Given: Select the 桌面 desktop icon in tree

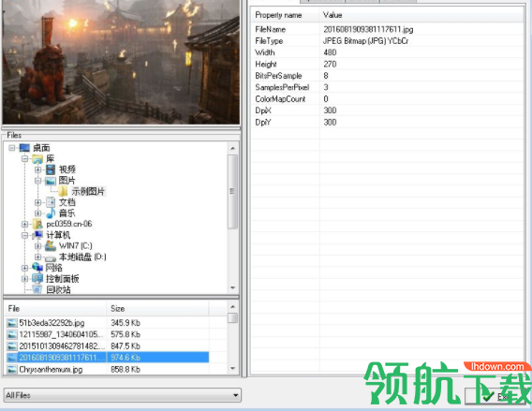Looking at the screenshot, I should coord(24,148).
